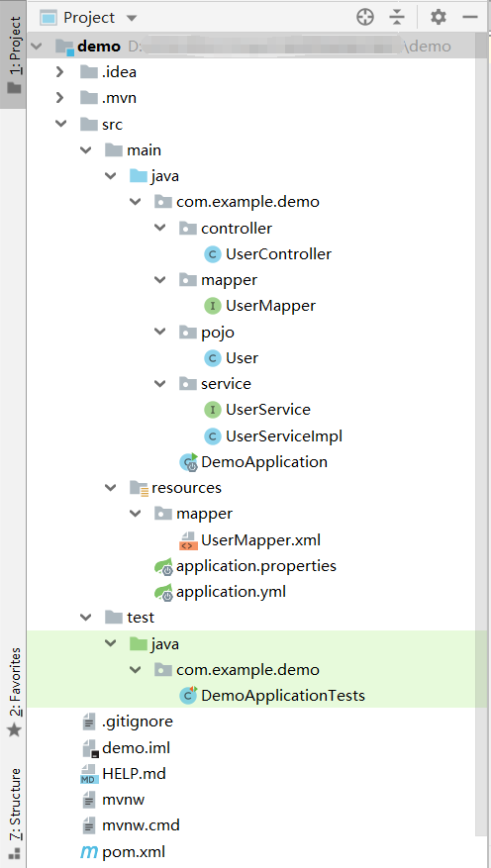Screen dimensions: 491x868
Task: Click the Collapse All icon in header
Action: tap(397, 17)
